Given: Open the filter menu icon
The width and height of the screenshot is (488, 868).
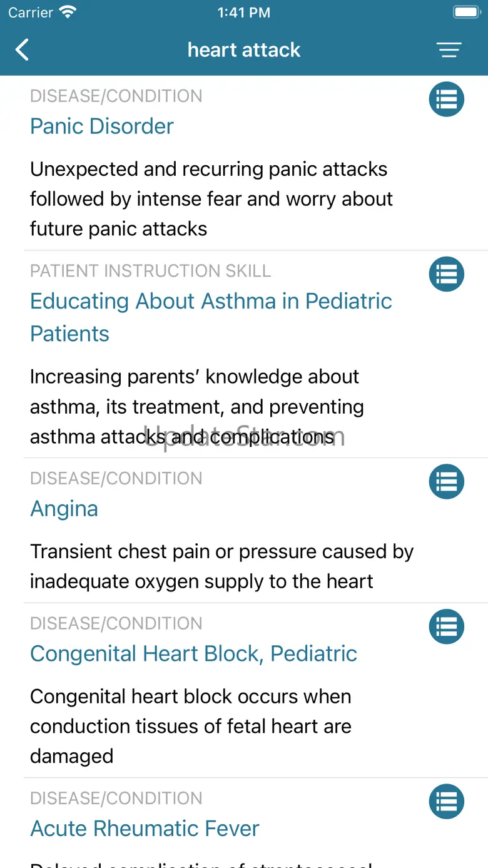Looking at the screenshot, I should (x=449, y=50).
